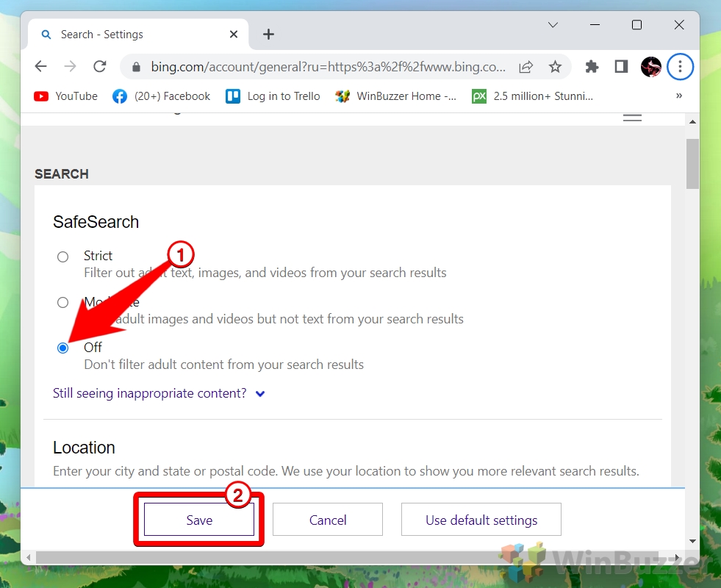The width and height of the screenshot is (721, 588).
Task: Click the share icon in the address bar
Action: [x=525, y=66]
